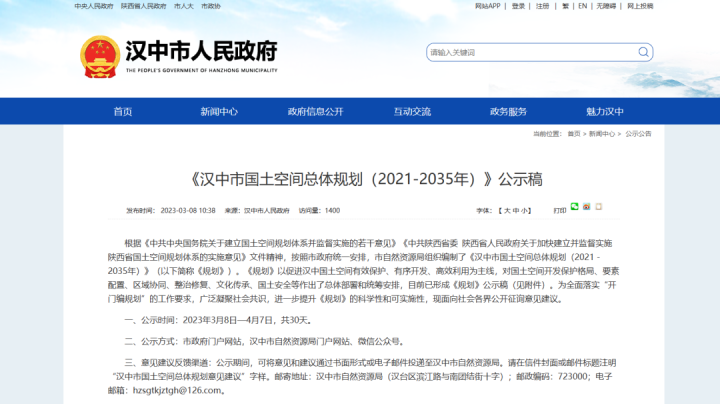The image size is (720, 404).
Task: Focus the keyword search input field
Action: pos(525,52)
